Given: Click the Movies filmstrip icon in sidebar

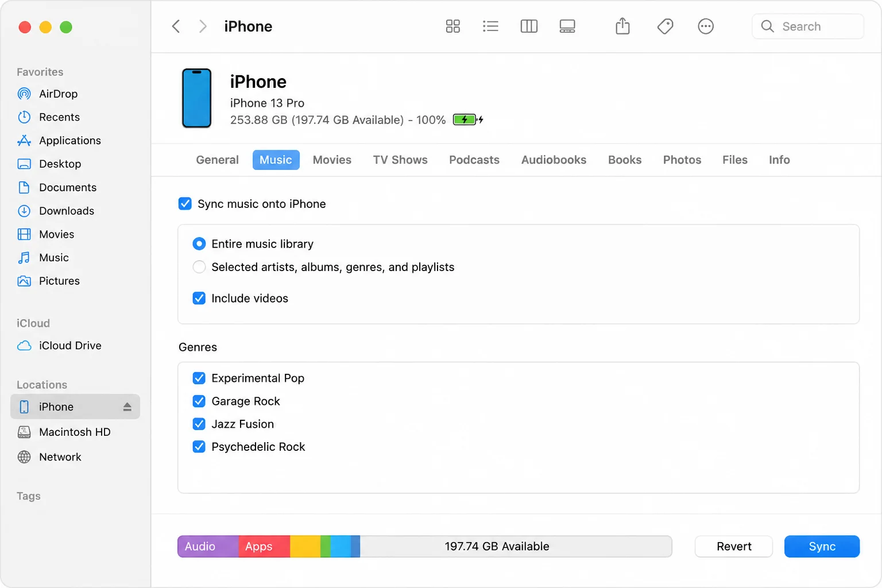Looking at the screenshot, I should (x=24, y=234).
